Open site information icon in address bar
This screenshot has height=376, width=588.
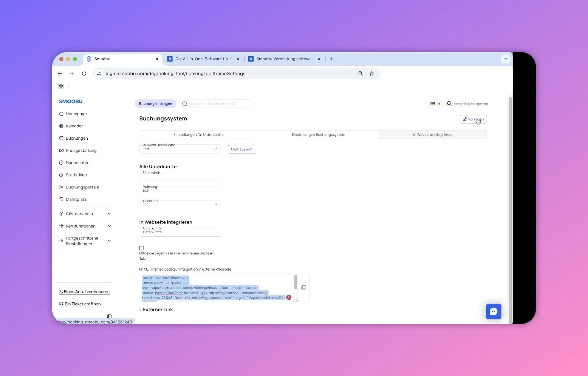click(99, 74)
